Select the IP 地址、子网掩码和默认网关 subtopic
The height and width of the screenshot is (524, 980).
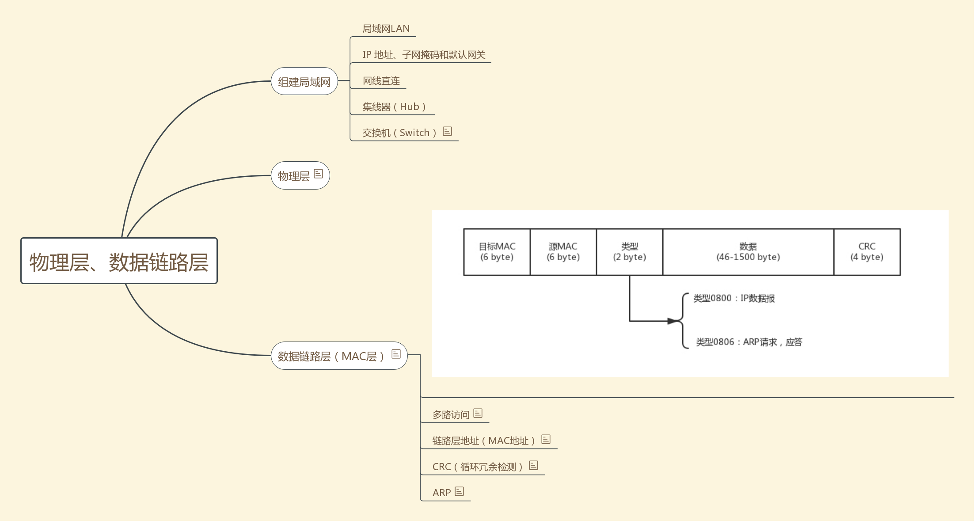point(424,55)
